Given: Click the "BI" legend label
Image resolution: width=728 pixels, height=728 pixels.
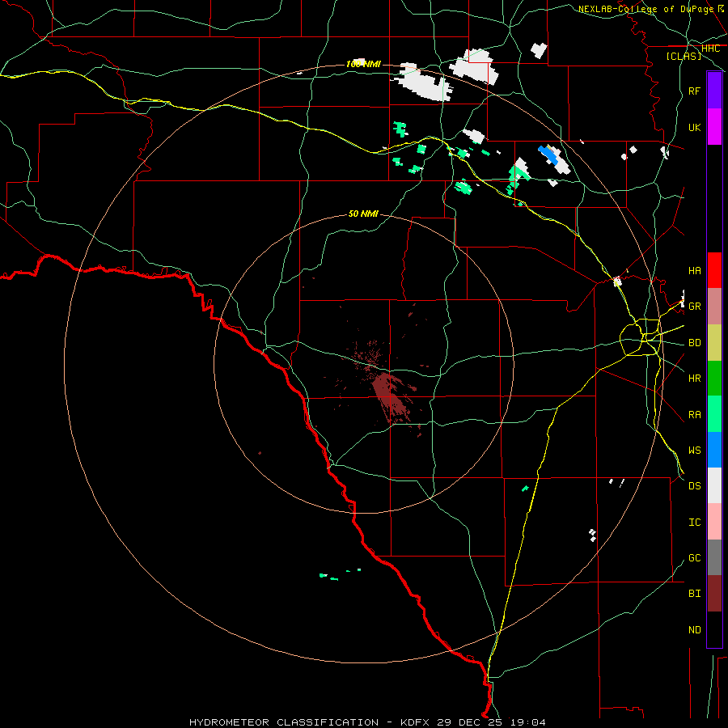Looking at the screenshot, I should (x=695, y=594).
